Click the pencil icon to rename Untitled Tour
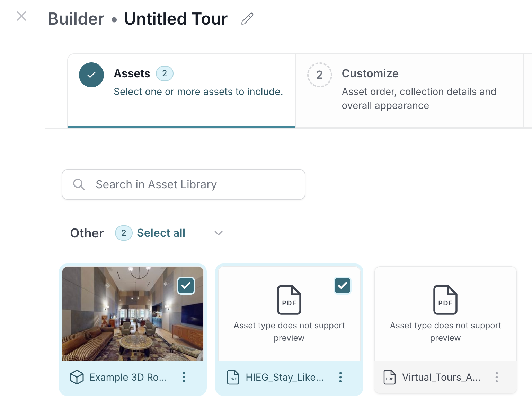Image resolution: width=532 pixels, height=407 pixels. [247, 19]
